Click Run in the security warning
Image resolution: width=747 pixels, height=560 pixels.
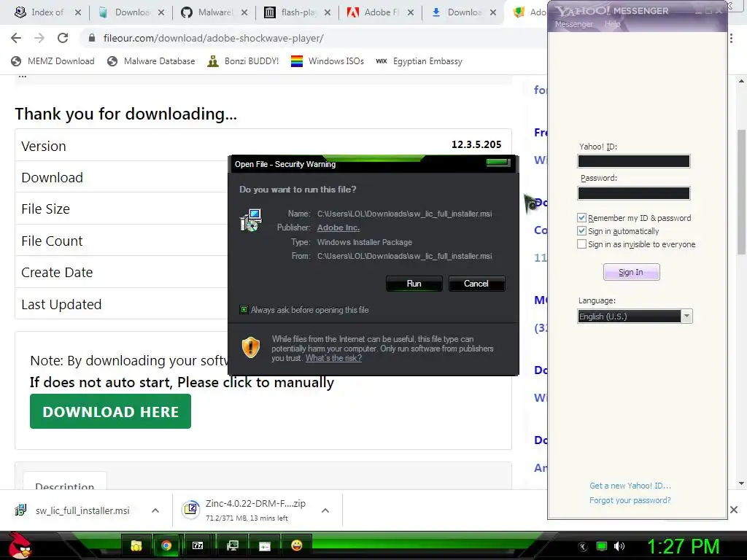pos(414,284)
